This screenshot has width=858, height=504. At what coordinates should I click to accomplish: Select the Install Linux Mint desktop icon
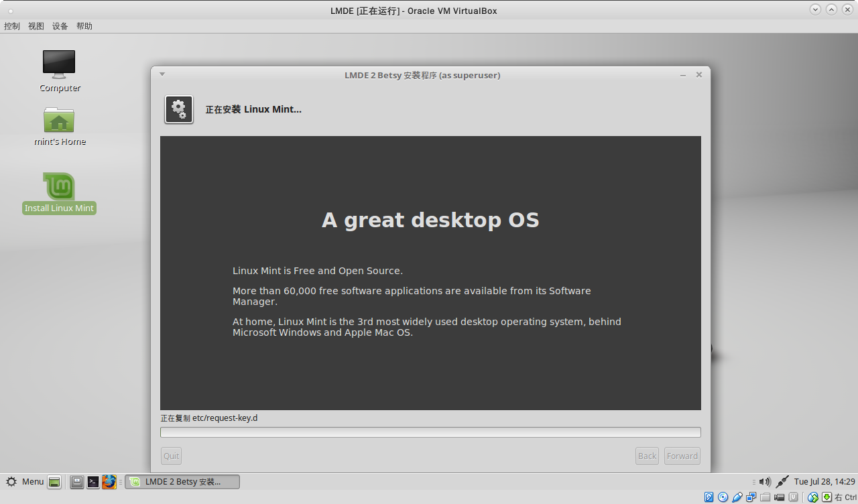[x=59, y=193]
